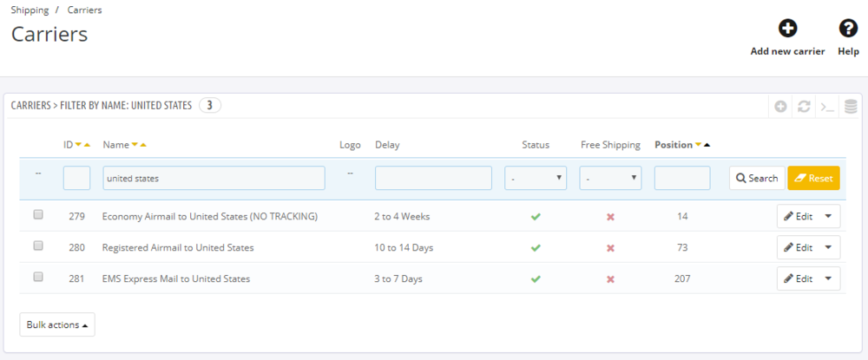Expand Bulk actions menu
868x360 pixels.
[x=57, y=324]
